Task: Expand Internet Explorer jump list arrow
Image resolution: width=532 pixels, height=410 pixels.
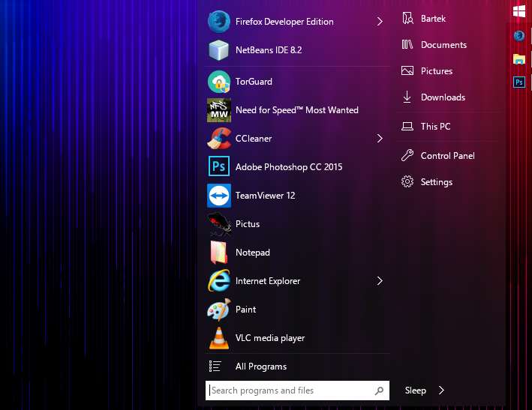Action: tap(380, 281)
